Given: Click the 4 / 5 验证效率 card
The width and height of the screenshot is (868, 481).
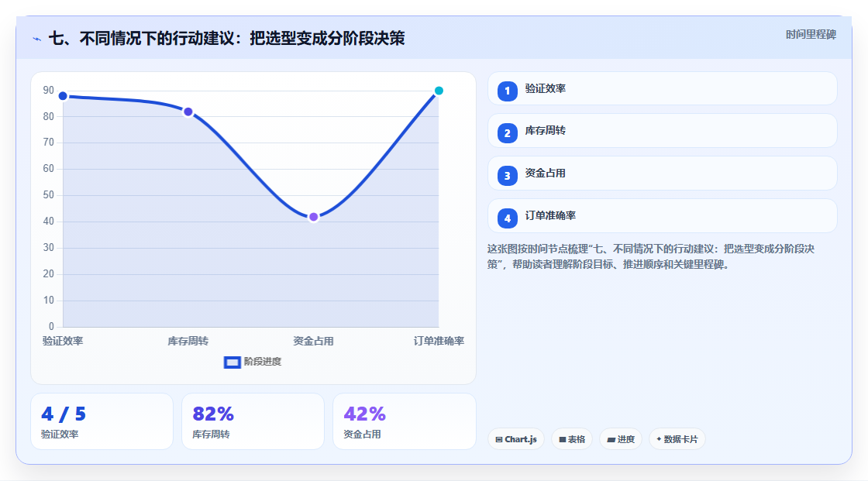Looking at the screenshot, I should (102, 421).
